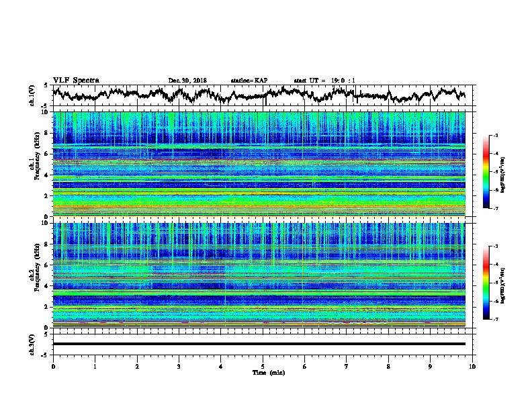This screenshot has height=411, width=532.
Task: Click the "station=KAP" header label
Action: click(x=249, y=81)
